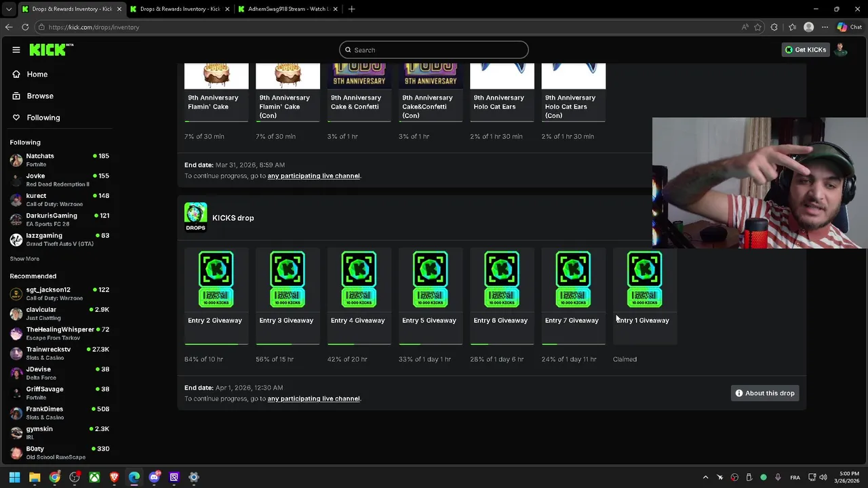
Task: Open Jovke channel in Following list
Action: 60,180
